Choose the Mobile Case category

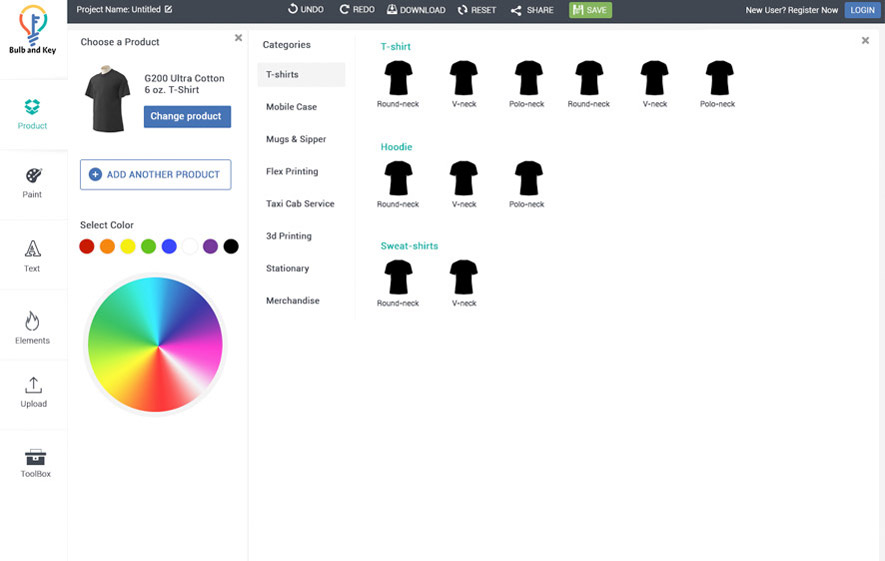[x=291, y=107]
